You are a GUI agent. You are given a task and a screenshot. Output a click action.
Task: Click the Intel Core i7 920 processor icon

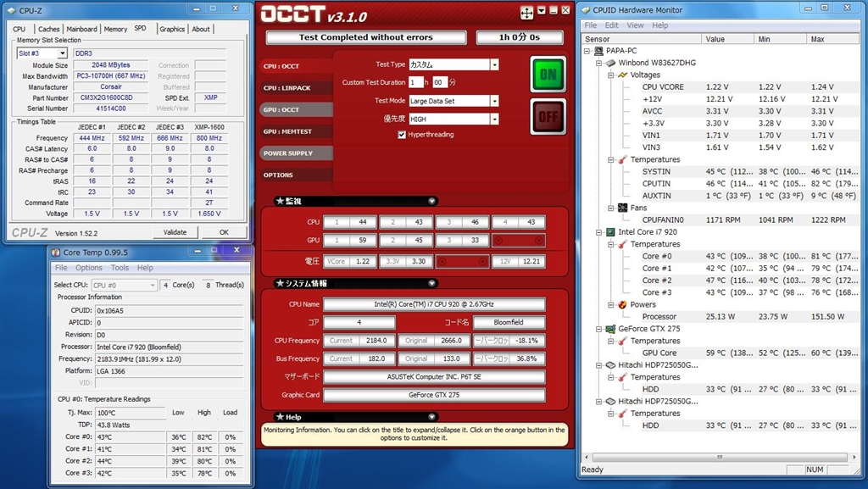tap(610, 232)
